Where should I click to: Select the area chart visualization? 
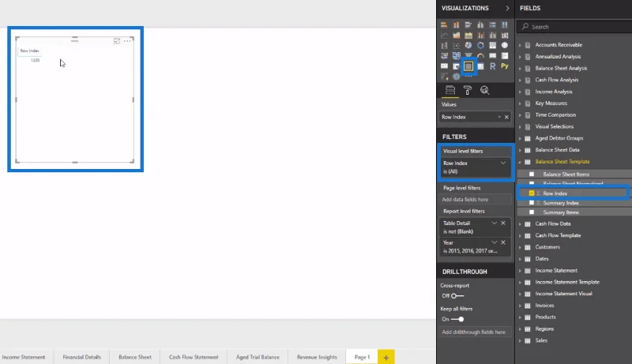click(x=457, y=36)
